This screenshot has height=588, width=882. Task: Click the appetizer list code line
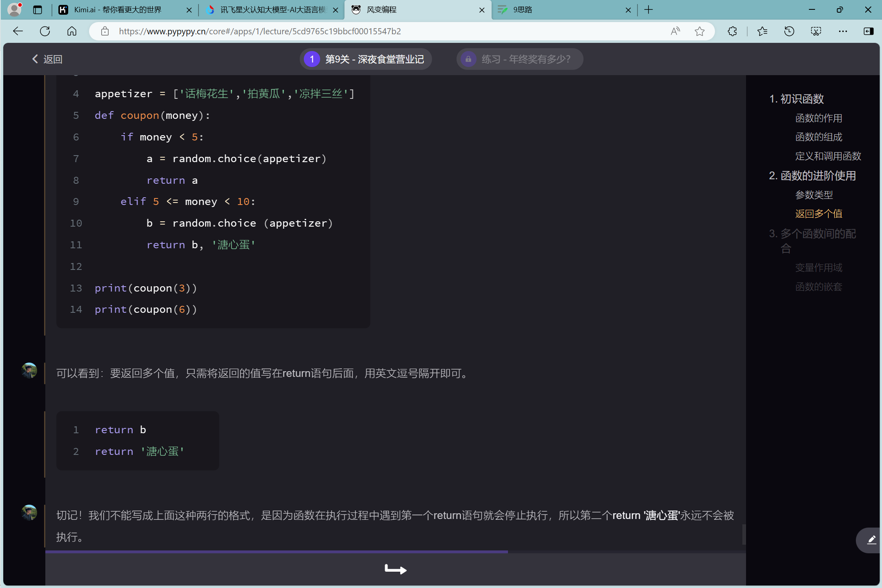[225, 94]
